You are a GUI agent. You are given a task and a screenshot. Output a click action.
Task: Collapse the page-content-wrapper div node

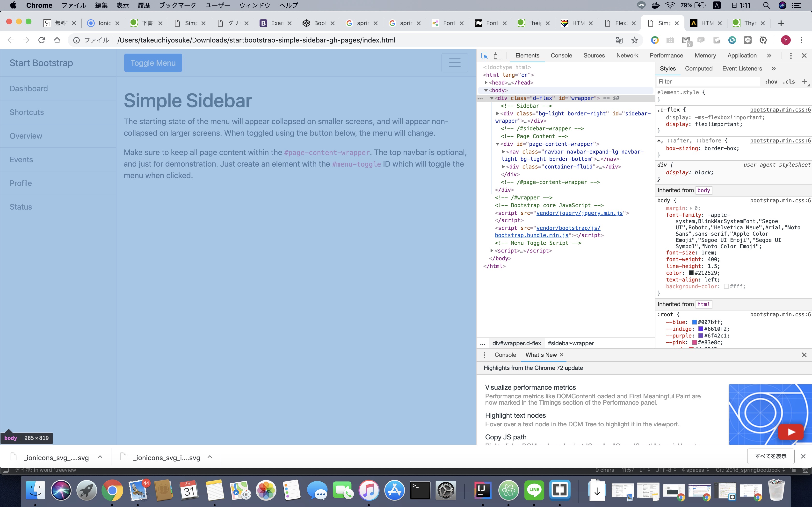[498, 144]
